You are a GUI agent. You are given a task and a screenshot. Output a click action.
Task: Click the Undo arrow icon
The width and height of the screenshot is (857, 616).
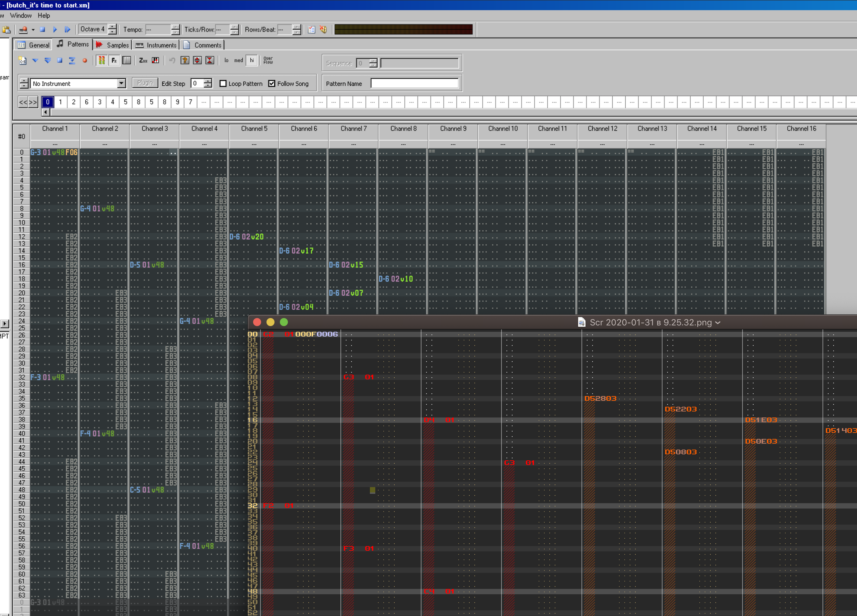click(172, 61)
